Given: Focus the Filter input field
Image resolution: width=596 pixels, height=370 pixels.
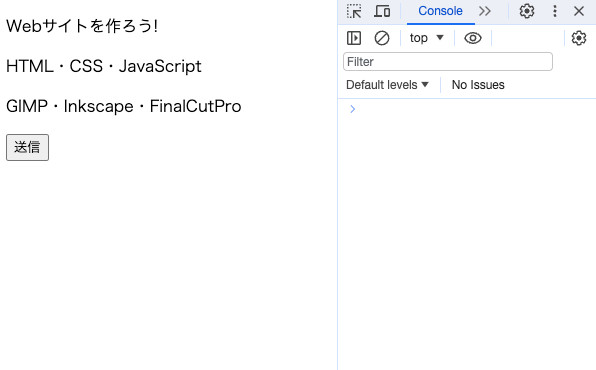Looking at the screenshot, I should [448, 62].
